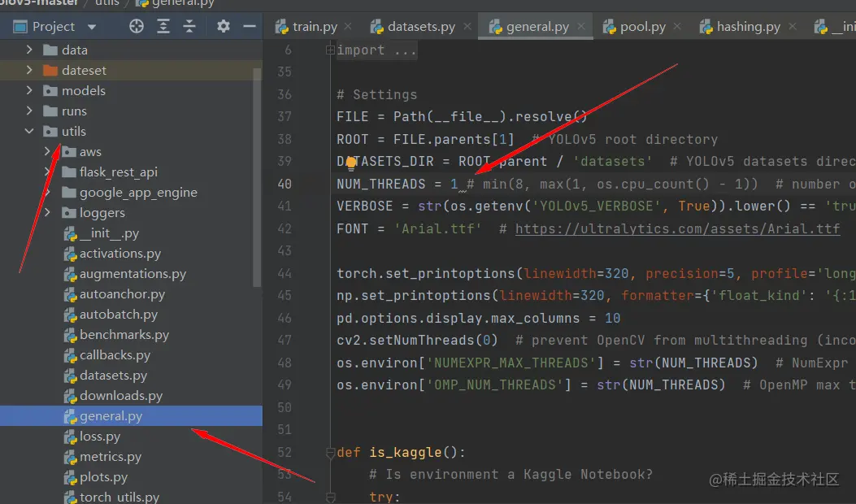Click the Collapse All icon in Project panel
Screen dimensions: 856x504
[x=189, y=26]
